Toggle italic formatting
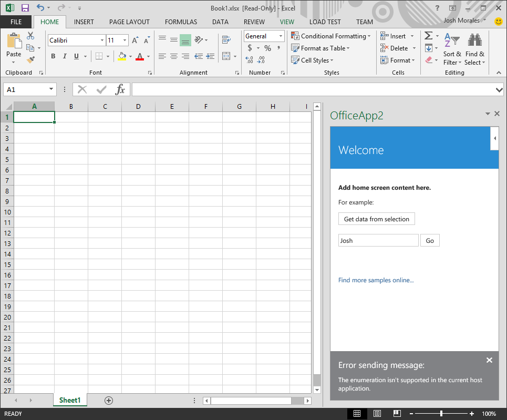507x420 pixels. [x=64, y=56]
